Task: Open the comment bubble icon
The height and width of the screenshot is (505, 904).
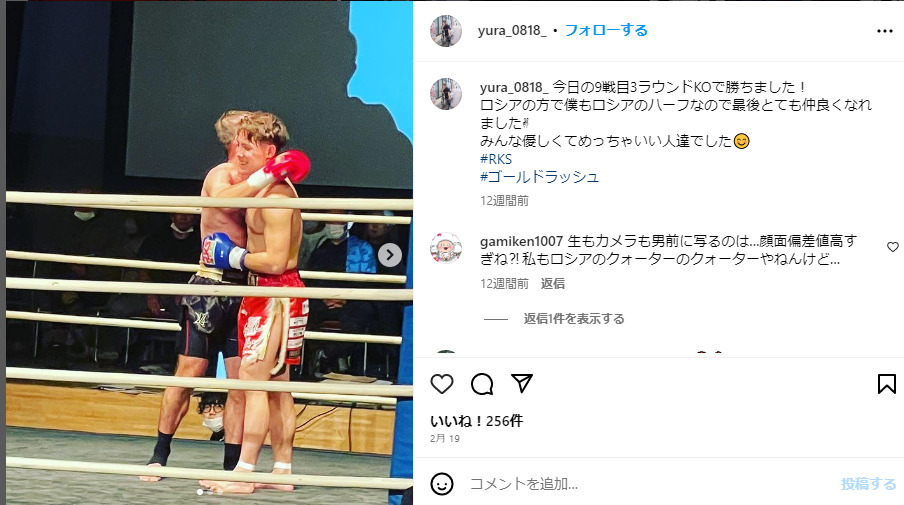Action: [x=482, y=384]
